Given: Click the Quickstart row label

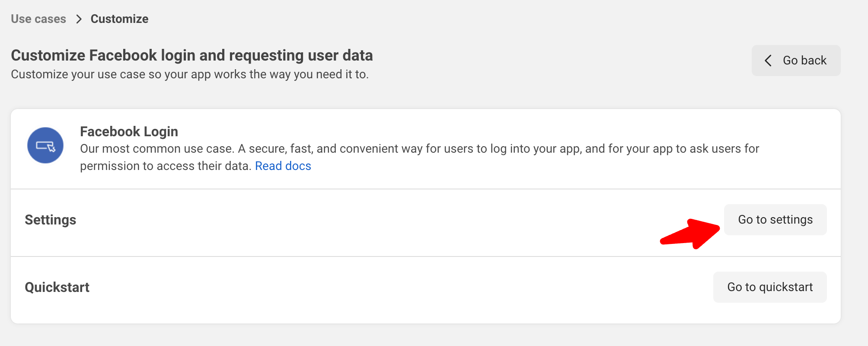Looking at the screenshot, I should point(57,287).
